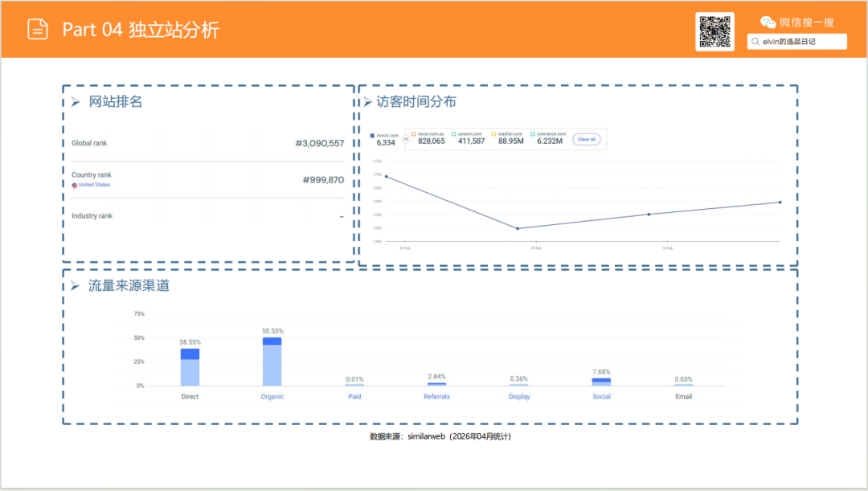Click the magnifier icon in search box
This screenshot has width=868, height=491.
(x=755, y=42)
